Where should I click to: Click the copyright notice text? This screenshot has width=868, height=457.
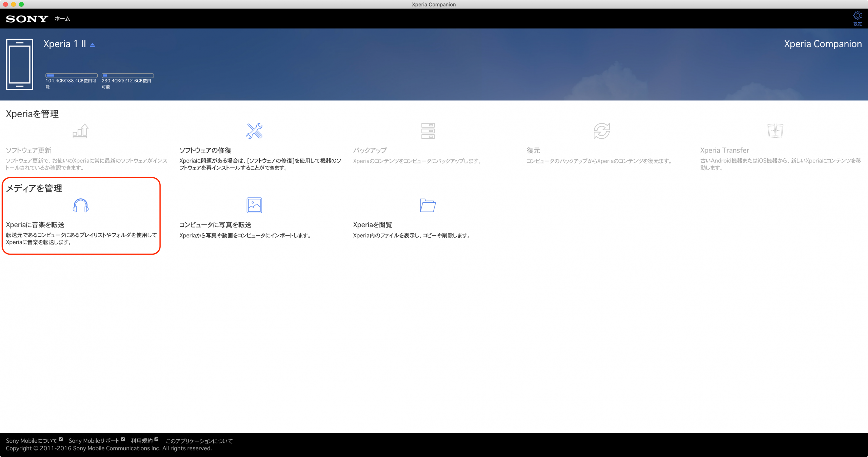coord(109,448)
